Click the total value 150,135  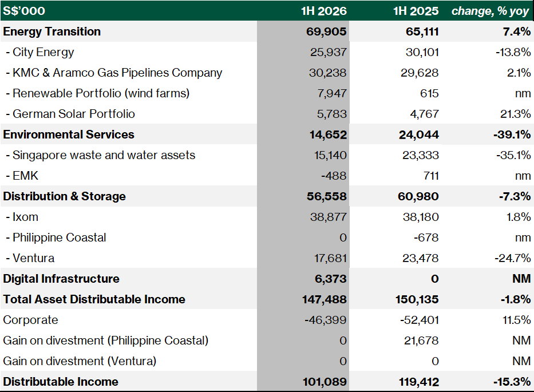click(x=417, y=299)
